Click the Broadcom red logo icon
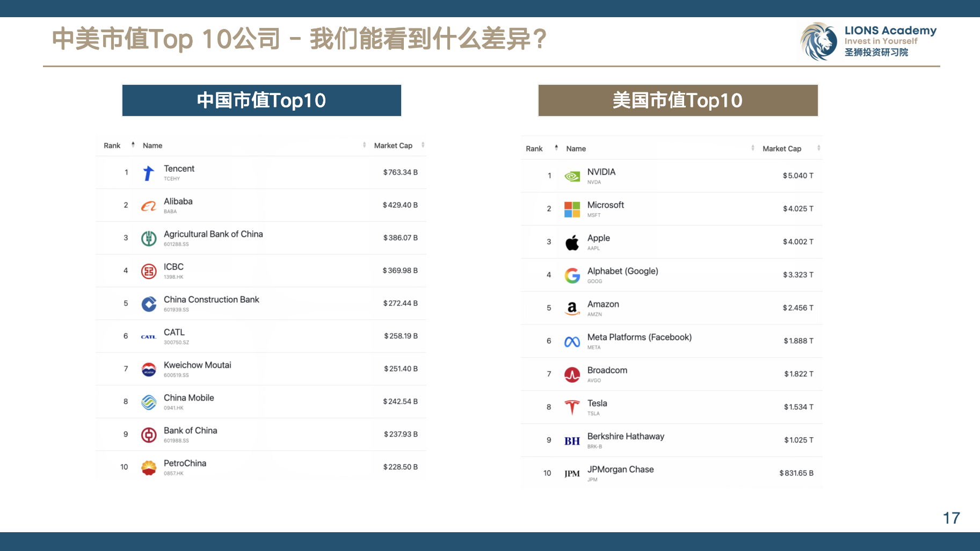The height and width of the screenshot is (551, 980). pyautogui.click(x=572, y=375)
